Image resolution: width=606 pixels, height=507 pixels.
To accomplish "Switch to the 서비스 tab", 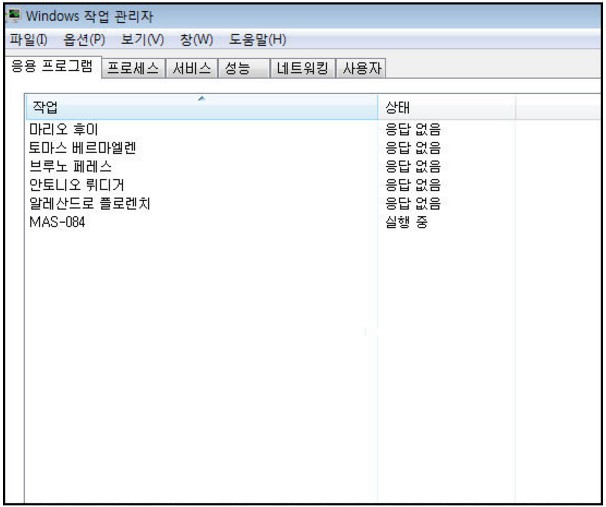I will click(x=192, y=68).
